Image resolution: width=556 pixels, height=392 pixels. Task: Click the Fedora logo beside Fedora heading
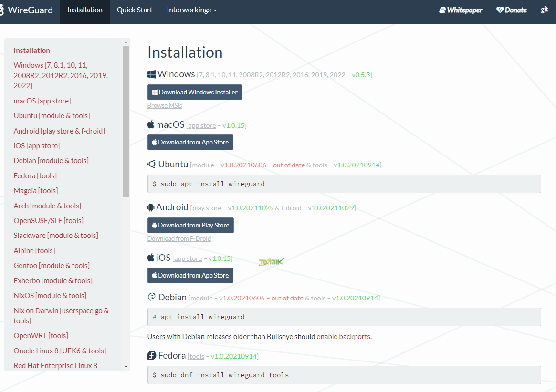[x=152, y=355]
